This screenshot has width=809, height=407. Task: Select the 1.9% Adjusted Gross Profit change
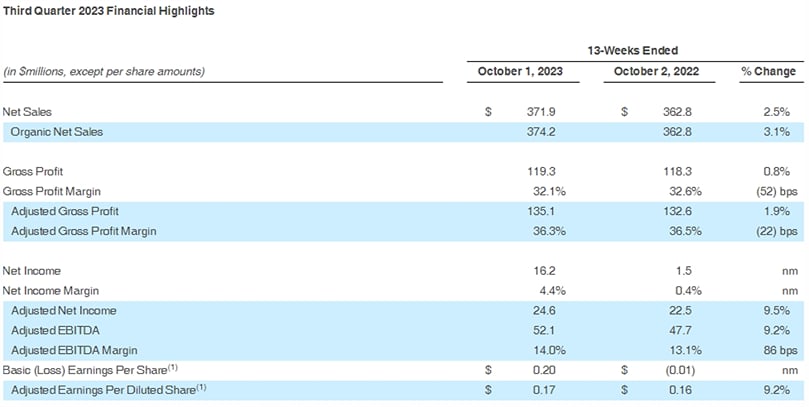coord(777,211)
